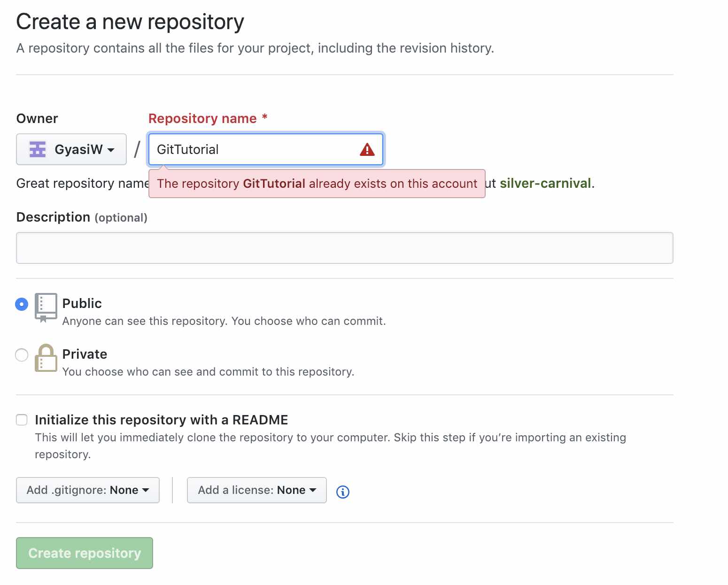728x585 pixels.
Task: Click the 'already exists' error tooltip
Action: coord(317,184)
